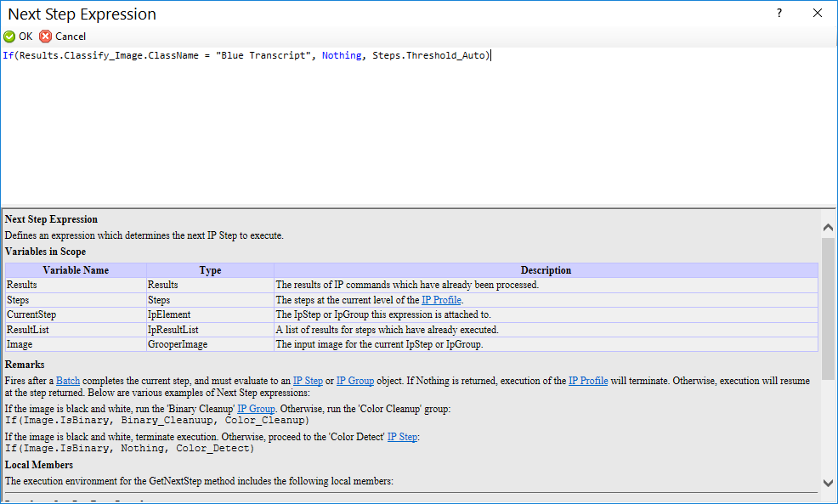Open IP Group link near Binary Cleanup

click(x=256, y=409)
